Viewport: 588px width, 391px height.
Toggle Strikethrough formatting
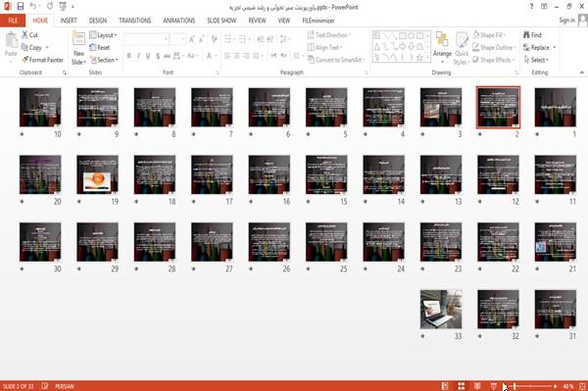pyautogui.click(x=167, y=56)
